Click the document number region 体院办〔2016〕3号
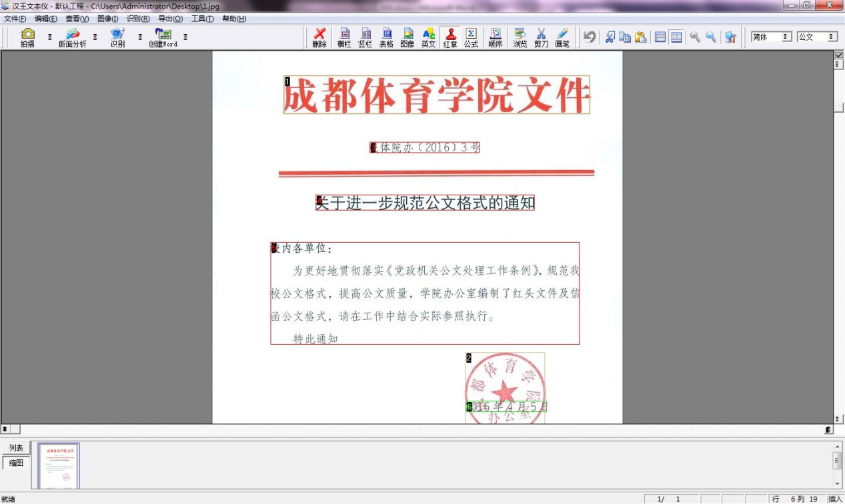The width and height of the screenshot is (845, 504). tap(425, 147)
